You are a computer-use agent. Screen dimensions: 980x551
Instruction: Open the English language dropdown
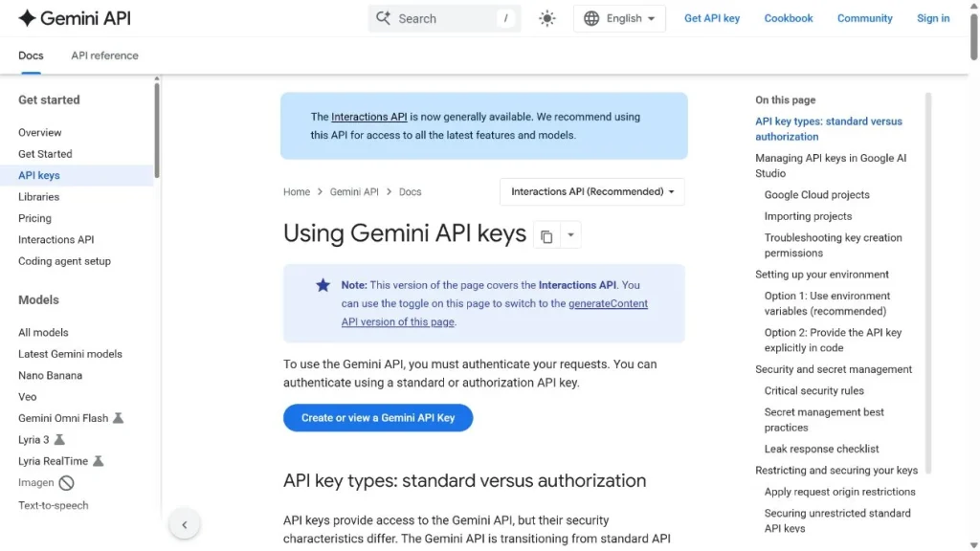[619, 18]
